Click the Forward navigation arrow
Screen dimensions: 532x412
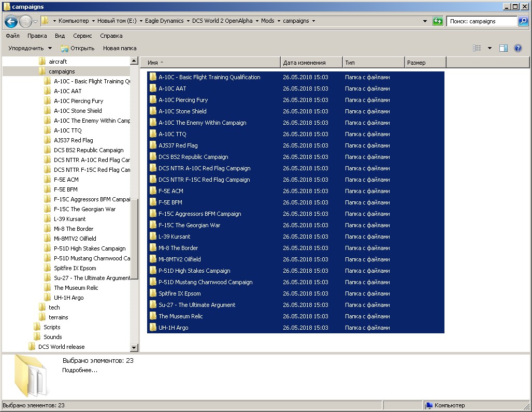tap(25, 21)
